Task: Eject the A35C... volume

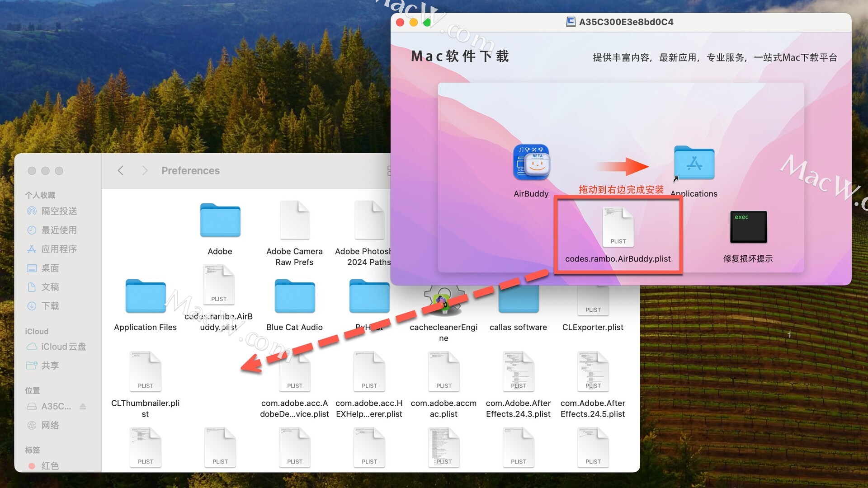Action: point(83,406)
